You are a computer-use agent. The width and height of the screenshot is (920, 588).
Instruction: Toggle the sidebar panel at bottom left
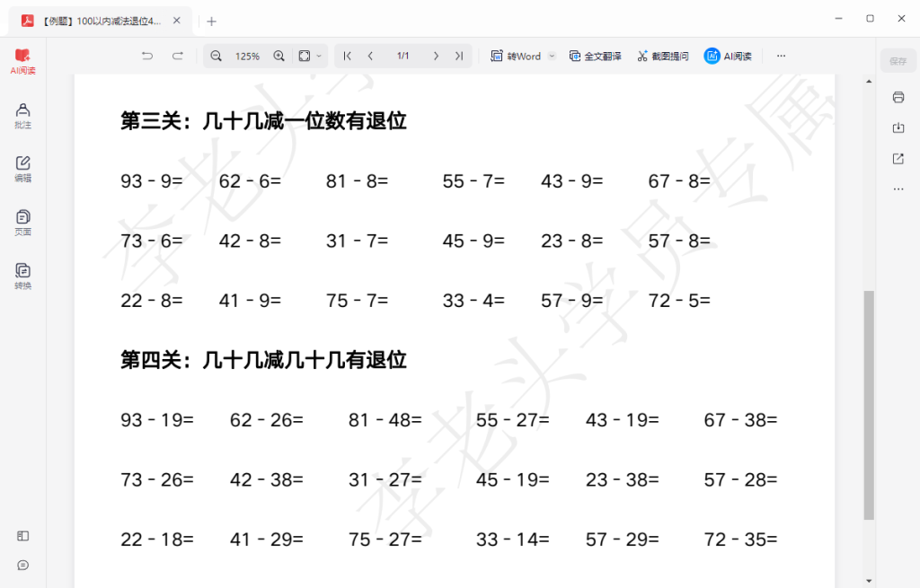[22, 536]
